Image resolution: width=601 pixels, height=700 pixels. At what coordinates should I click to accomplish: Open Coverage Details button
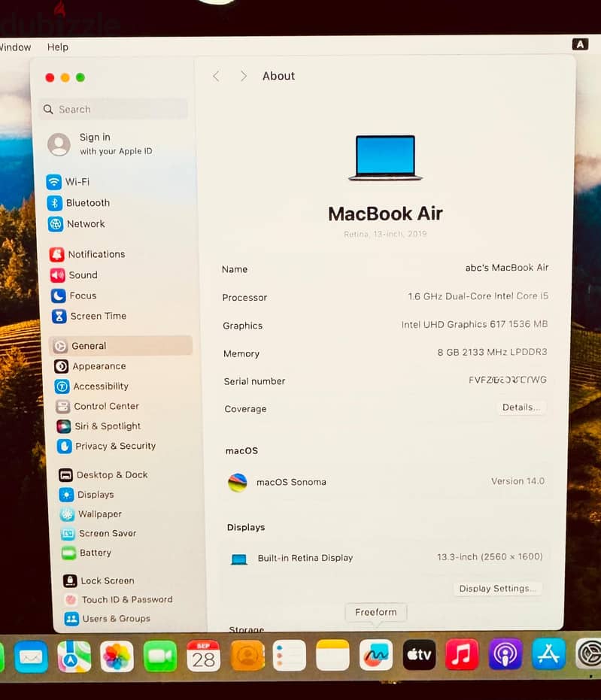click(x=521, y=408)
